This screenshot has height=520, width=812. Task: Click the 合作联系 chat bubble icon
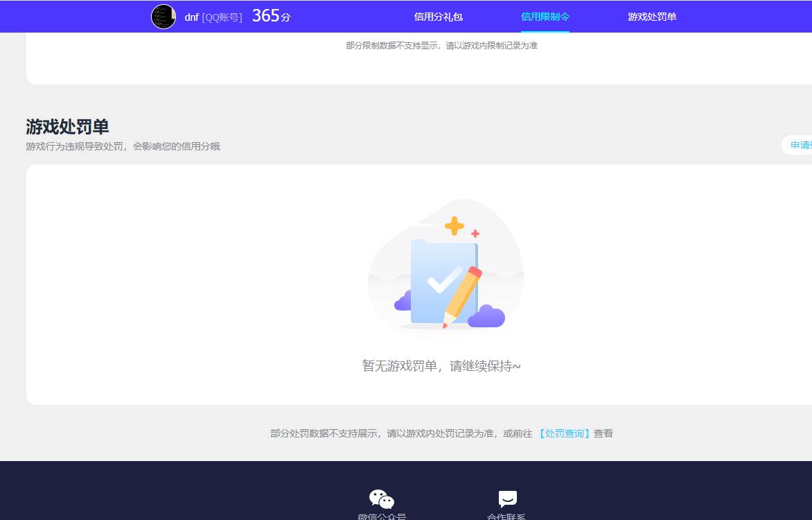coord(507,498)
